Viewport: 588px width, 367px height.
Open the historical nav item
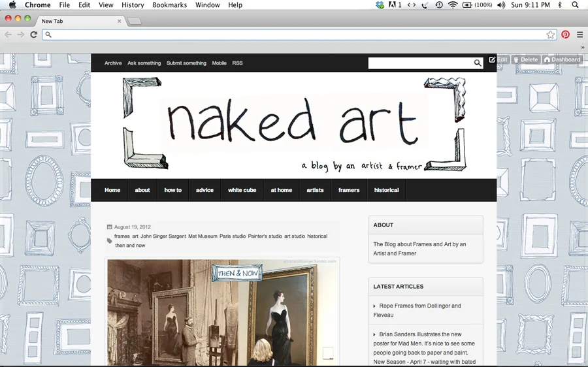[386, 190]
